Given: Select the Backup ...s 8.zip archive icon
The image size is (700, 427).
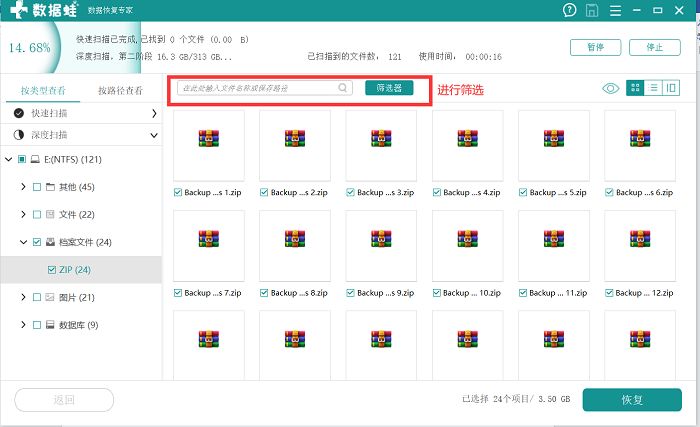Looking at the screenshot, I should tap(295, 239).
